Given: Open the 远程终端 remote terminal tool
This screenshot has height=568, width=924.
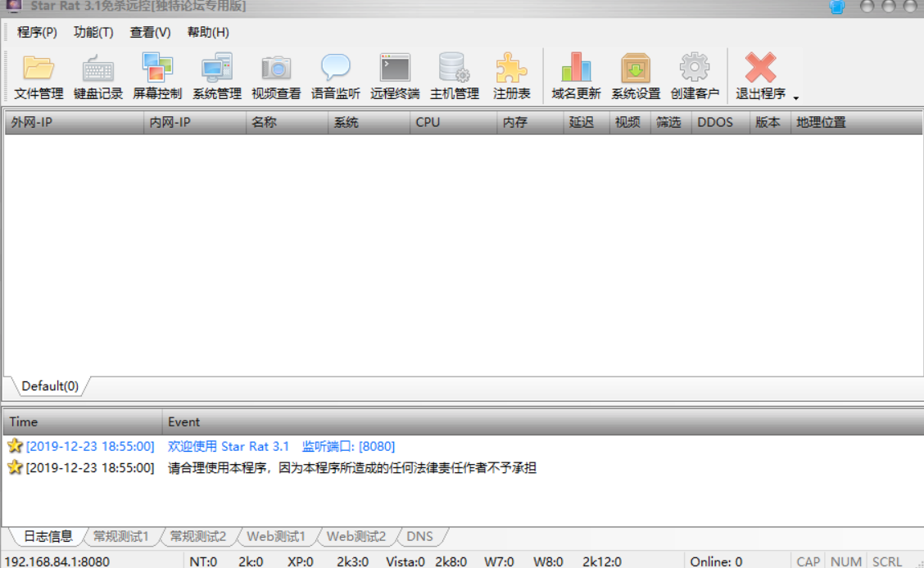Looking at the screenshot, I should pos(395,76).
